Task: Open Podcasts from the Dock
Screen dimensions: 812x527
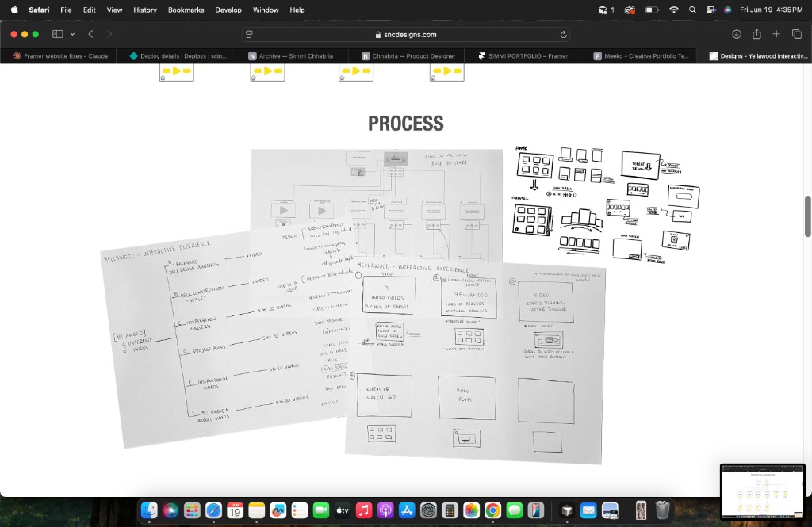Action: point(385,510)
